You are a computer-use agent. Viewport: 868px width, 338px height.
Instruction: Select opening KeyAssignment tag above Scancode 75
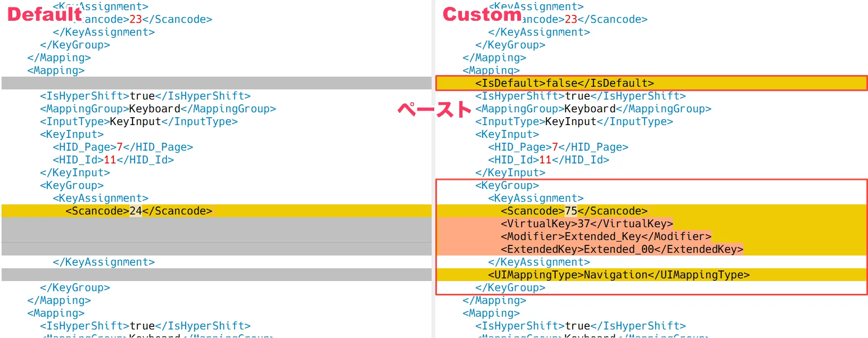pos(536,198)
